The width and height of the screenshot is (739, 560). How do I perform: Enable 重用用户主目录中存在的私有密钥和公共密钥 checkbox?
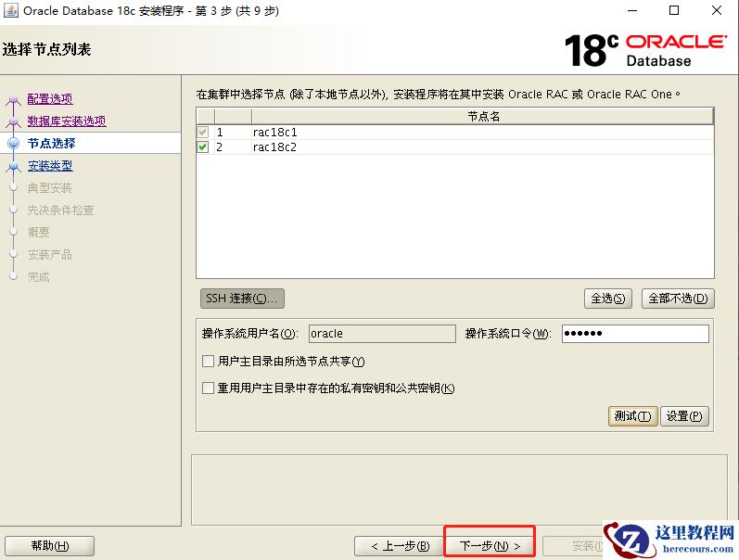coord(208,388)
